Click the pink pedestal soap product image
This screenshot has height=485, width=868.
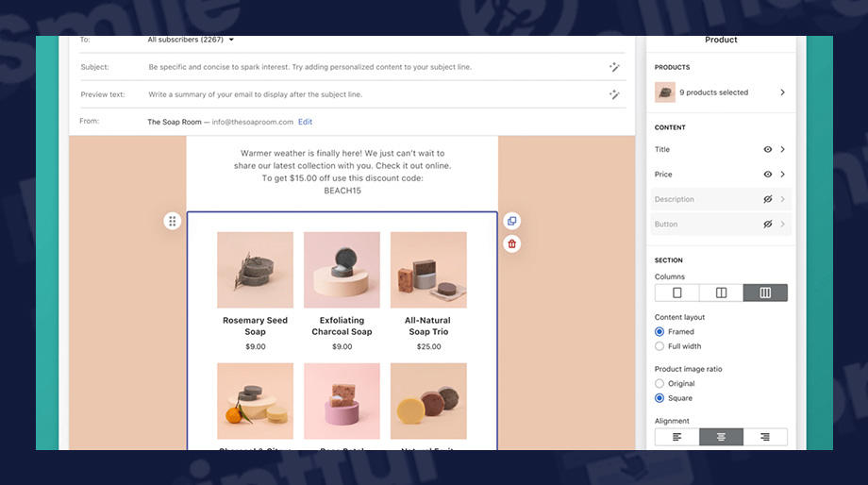(342, 401)
